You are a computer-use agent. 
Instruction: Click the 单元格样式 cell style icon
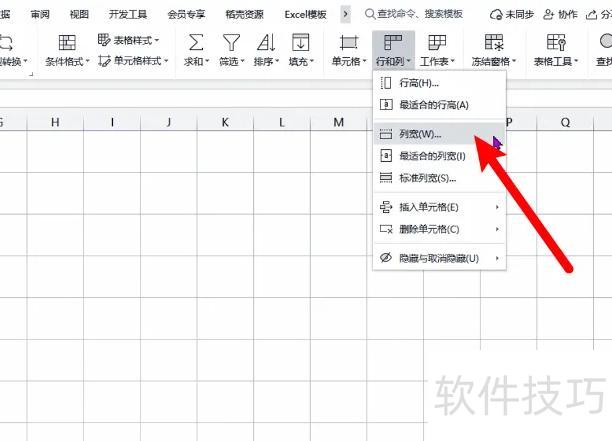[104, 60]
